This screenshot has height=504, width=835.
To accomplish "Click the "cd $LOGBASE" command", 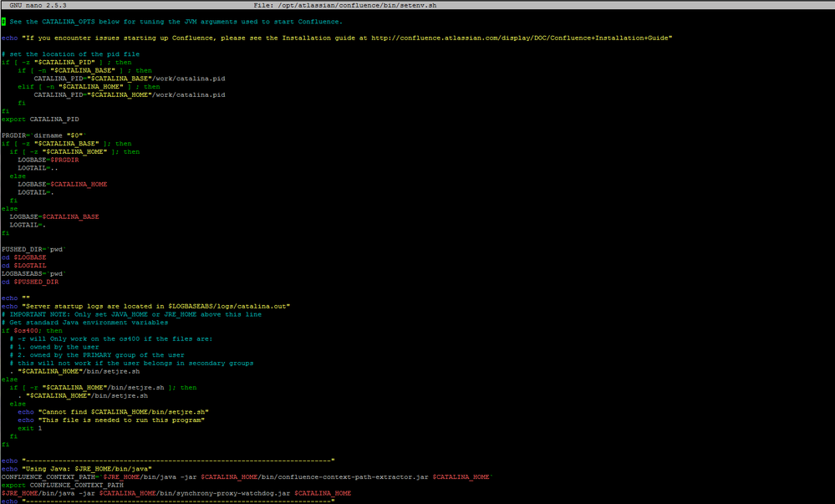I will tap(24, 257).
